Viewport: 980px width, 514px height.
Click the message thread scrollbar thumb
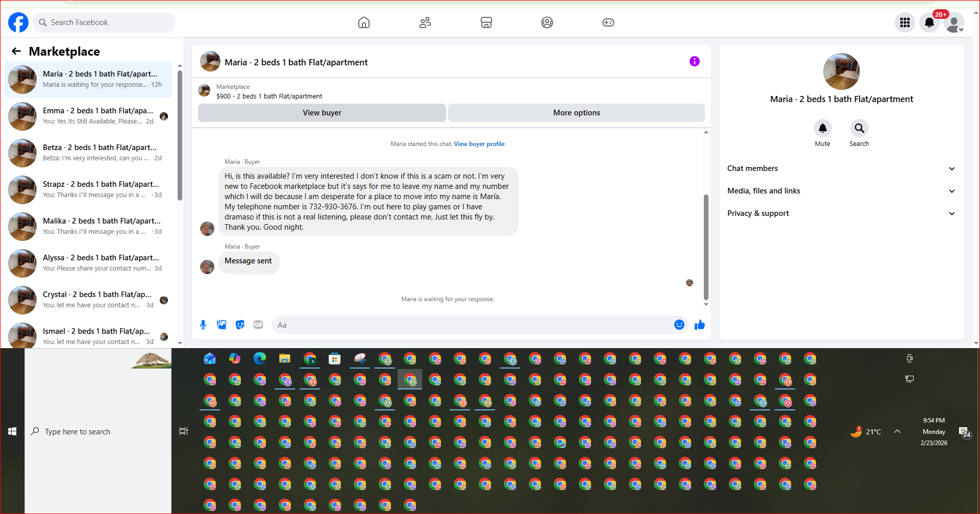point(706,247)
